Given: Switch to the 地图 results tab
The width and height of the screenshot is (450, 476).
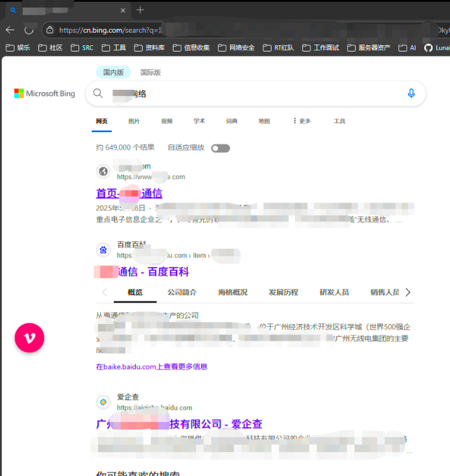Looking at the screenshot, I should click(x=264, y=121).
